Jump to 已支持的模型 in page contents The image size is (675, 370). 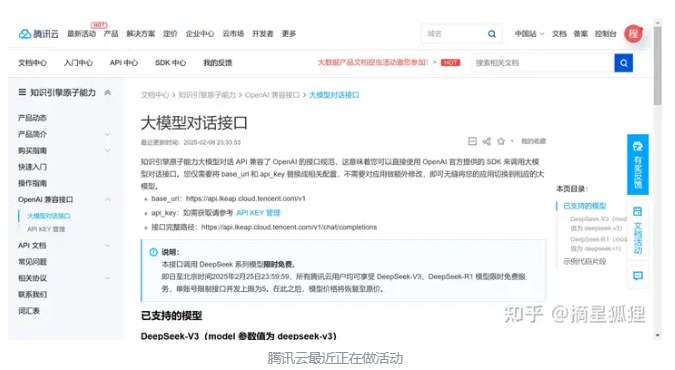[x=585, y=206]
